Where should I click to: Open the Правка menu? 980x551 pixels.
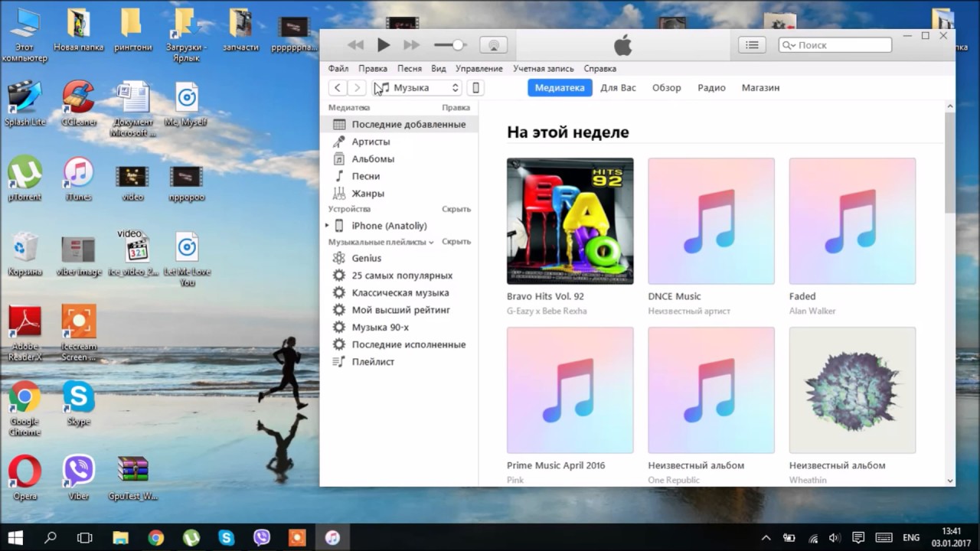[373, 68]
